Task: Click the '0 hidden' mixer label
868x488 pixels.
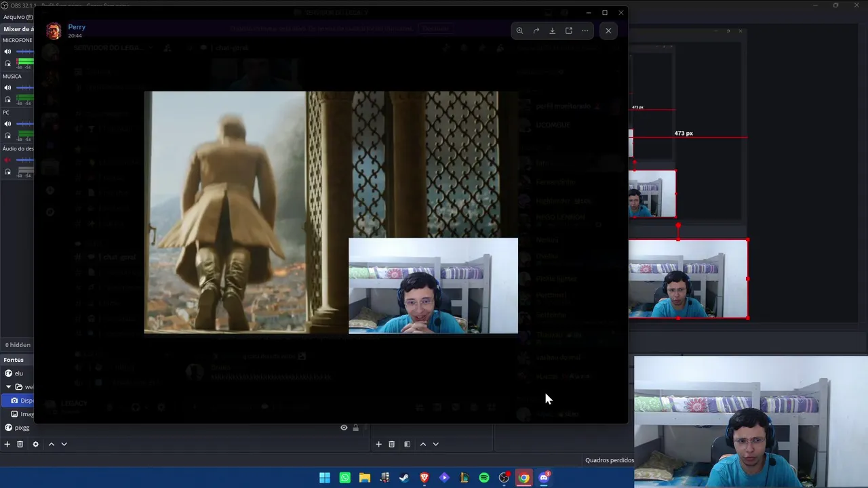Action: point(18,345)
